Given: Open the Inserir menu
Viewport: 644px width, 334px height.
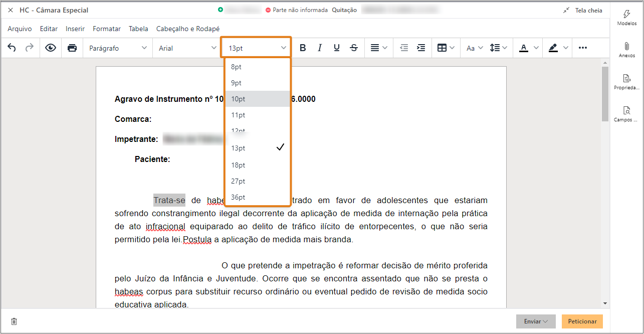Looking at the screenshot, I should point(75,29).
